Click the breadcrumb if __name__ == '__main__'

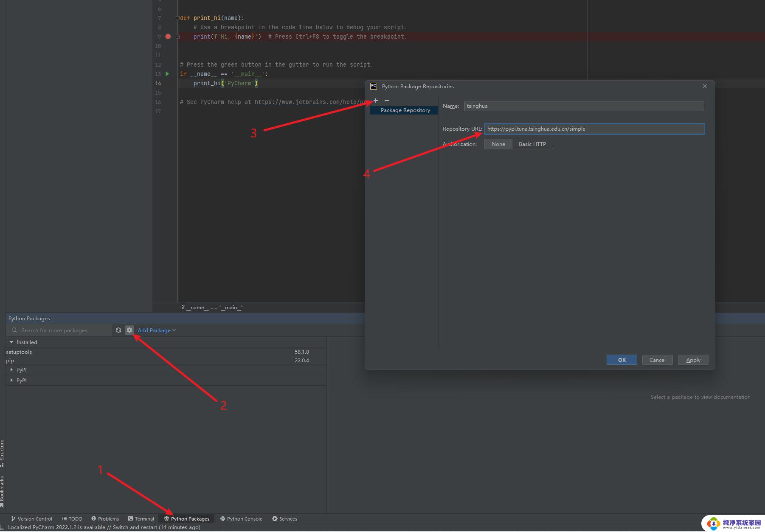pos(212,307)
